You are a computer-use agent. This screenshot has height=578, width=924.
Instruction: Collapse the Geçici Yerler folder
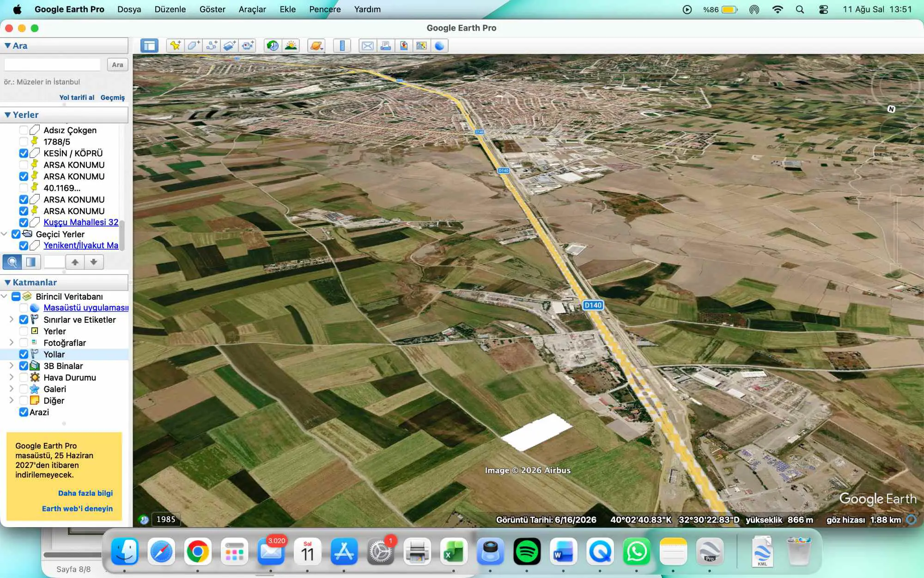click(4, 234)
